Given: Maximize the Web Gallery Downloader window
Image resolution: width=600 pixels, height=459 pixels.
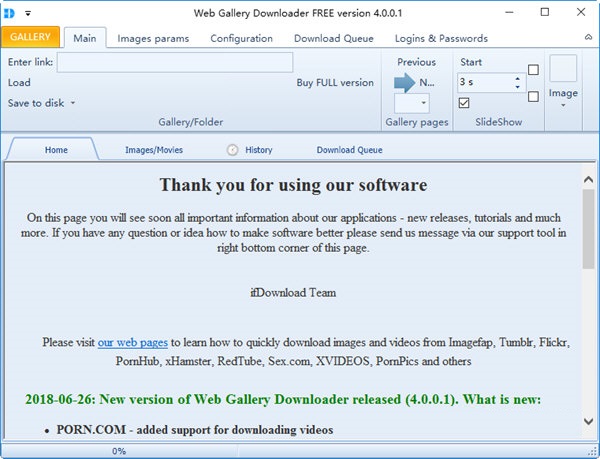Looking at the screenshot, I should click(x=545, y=12).
